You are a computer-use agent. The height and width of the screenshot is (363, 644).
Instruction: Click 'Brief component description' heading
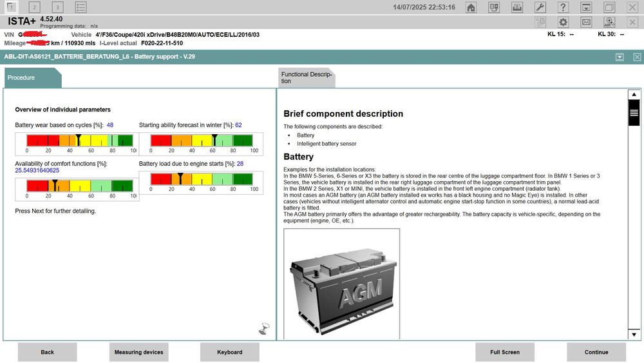pos(343,114)
